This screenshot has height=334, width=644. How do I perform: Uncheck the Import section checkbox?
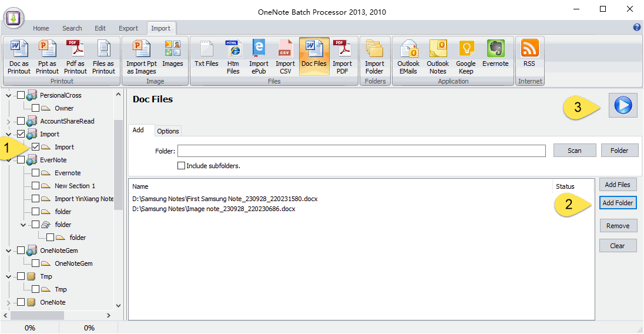pyautogui.click(x=36, y=147)
